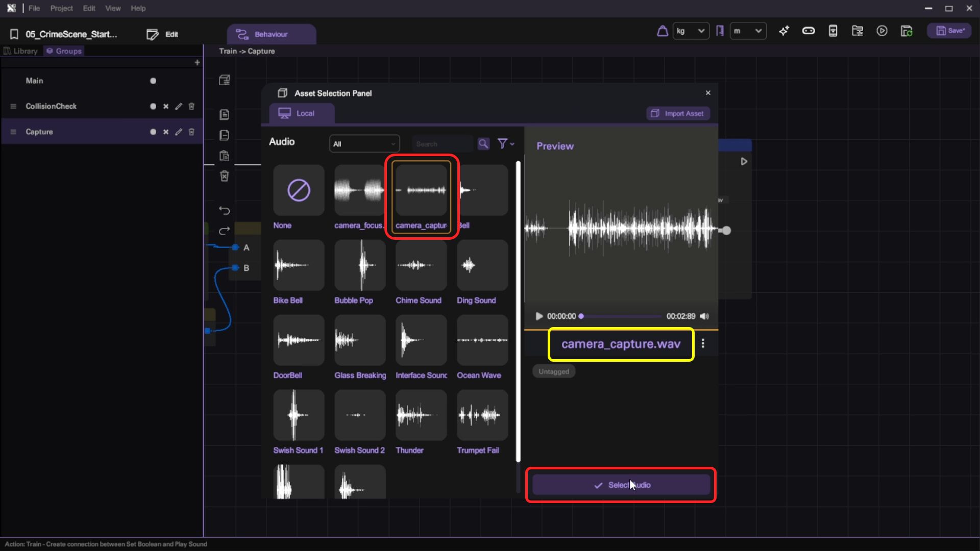Click the play circle icon in top toolbar
The width and height of the screenshot is (980, 551).
pos(881,31)
